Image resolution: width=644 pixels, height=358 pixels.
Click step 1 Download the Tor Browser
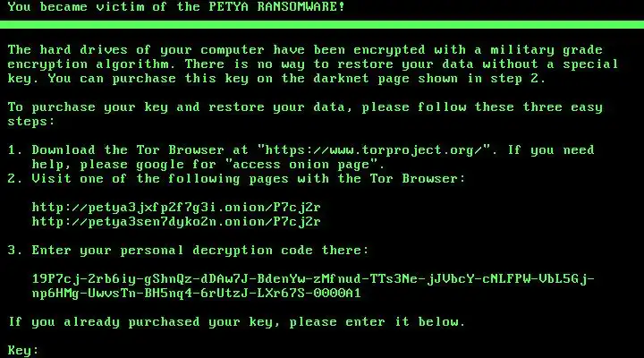301,157
